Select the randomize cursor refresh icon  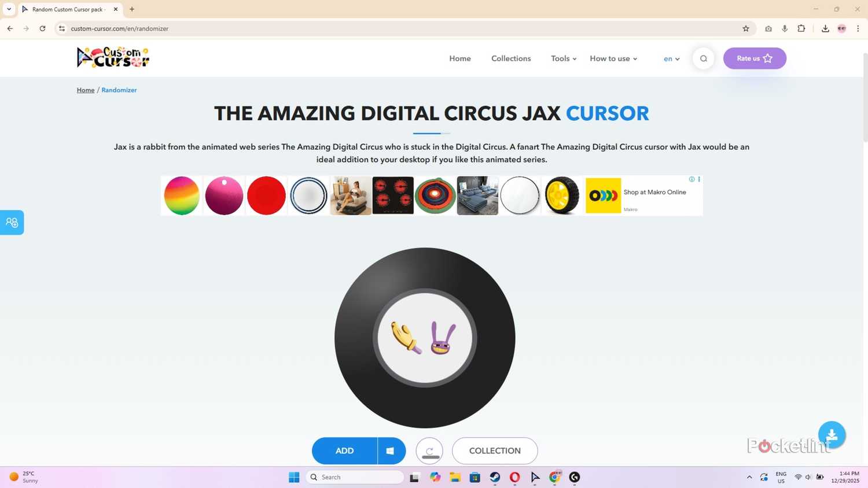[429, 450]
